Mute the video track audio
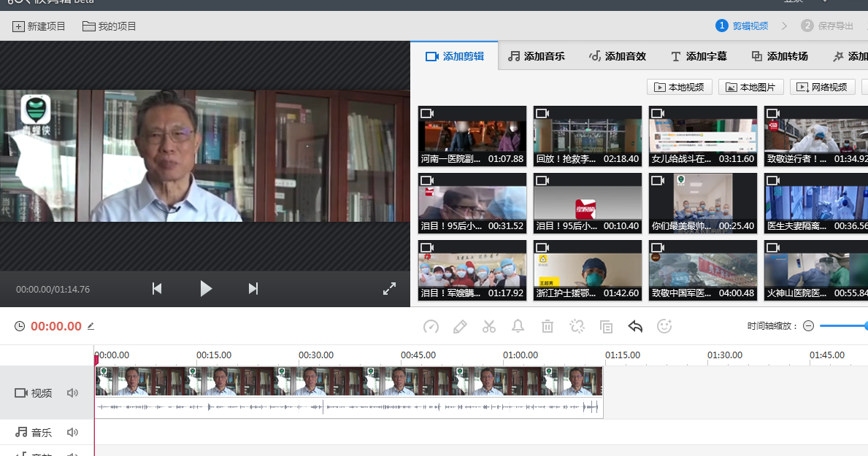Screen dimensions: 868x456 (x=72, y=393)
